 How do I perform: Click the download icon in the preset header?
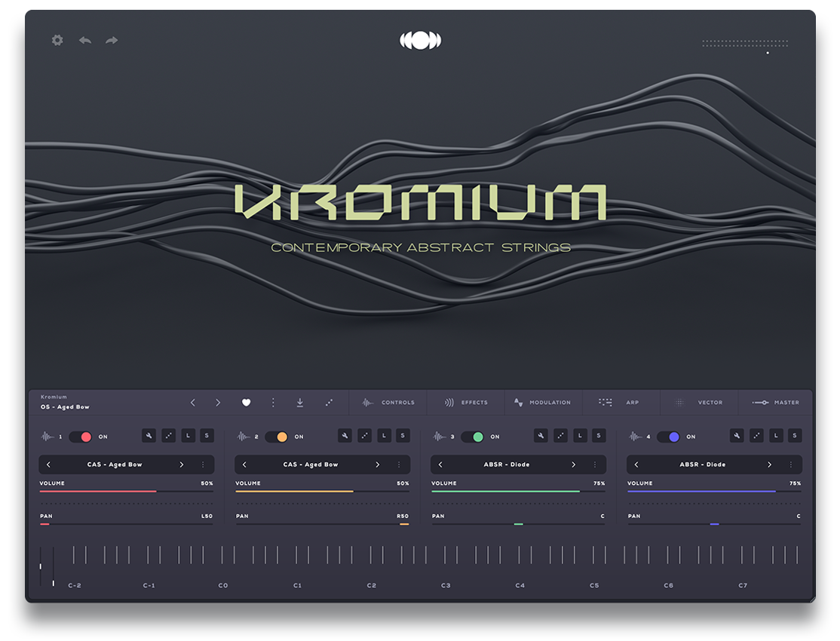coord(299,403)
